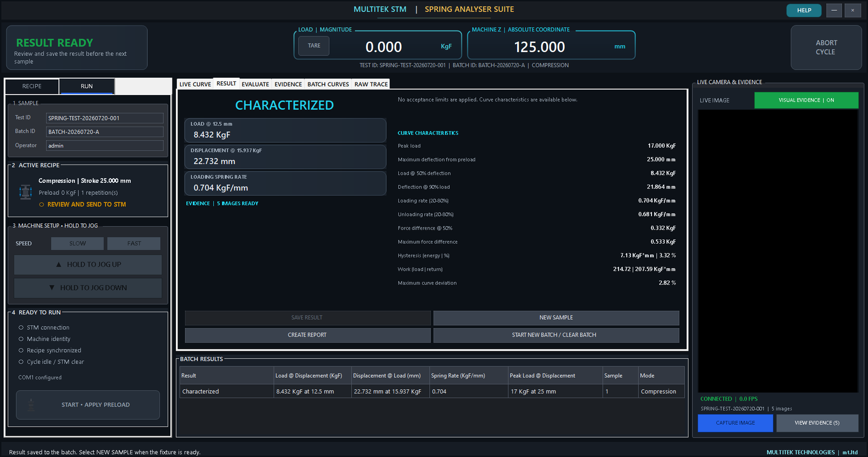Click the 'CONNECTED | 0.0 FPS' camera status
868x457 pixels.
(729, 399)
